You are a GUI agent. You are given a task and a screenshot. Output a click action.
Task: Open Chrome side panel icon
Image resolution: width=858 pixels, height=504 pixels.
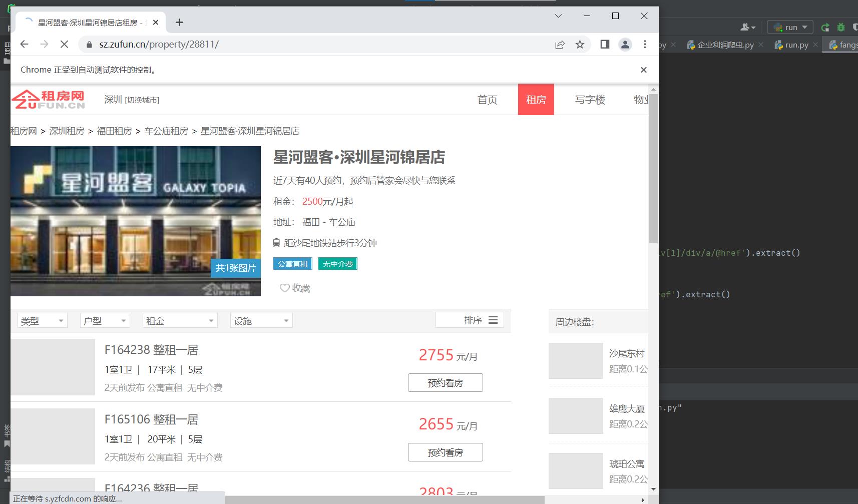tap(605, 44)
